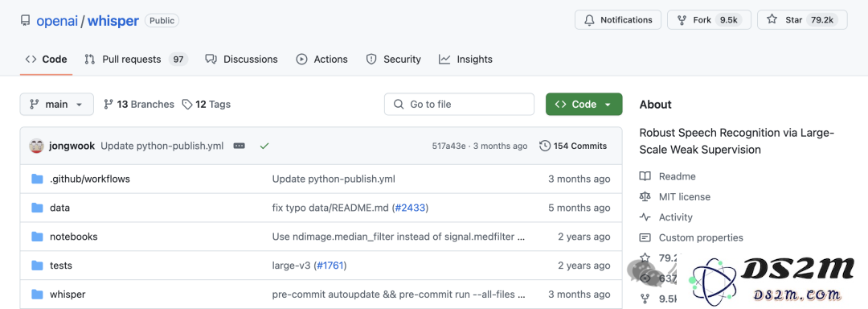Open the fix typo data/README.md commit

[x=331, y=208]
